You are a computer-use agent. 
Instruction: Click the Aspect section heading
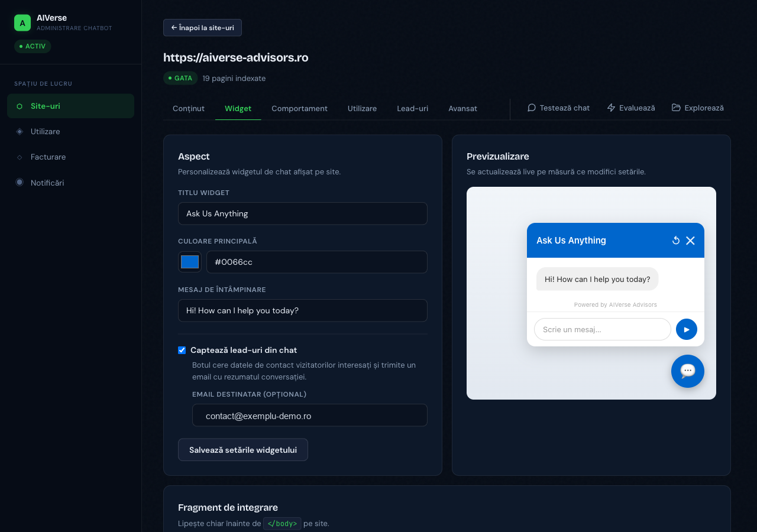click(194, 156)
